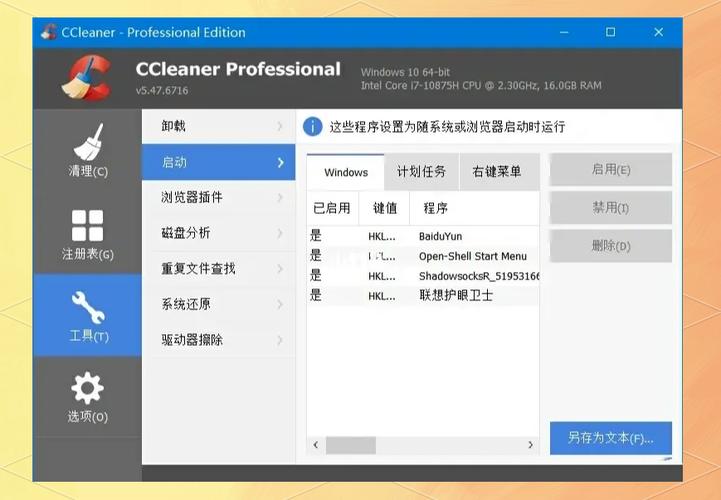Open the 清理(C) cleaner broom icon
This screenshot has width=721, height=500.
87,142
